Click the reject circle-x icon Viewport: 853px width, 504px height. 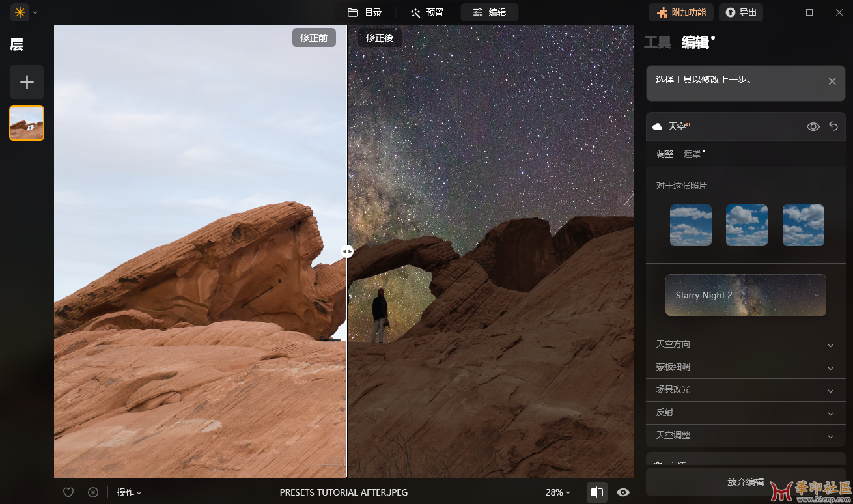pos(93,492)
